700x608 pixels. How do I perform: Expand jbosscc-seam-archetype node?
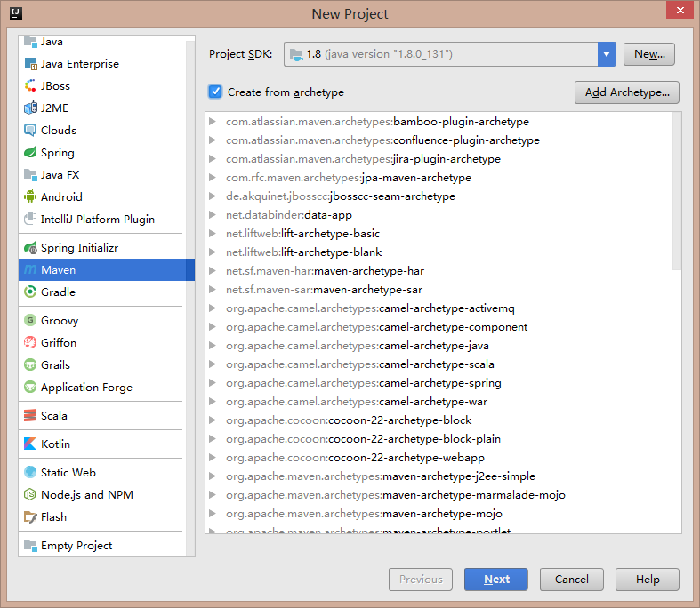point(213,196)
